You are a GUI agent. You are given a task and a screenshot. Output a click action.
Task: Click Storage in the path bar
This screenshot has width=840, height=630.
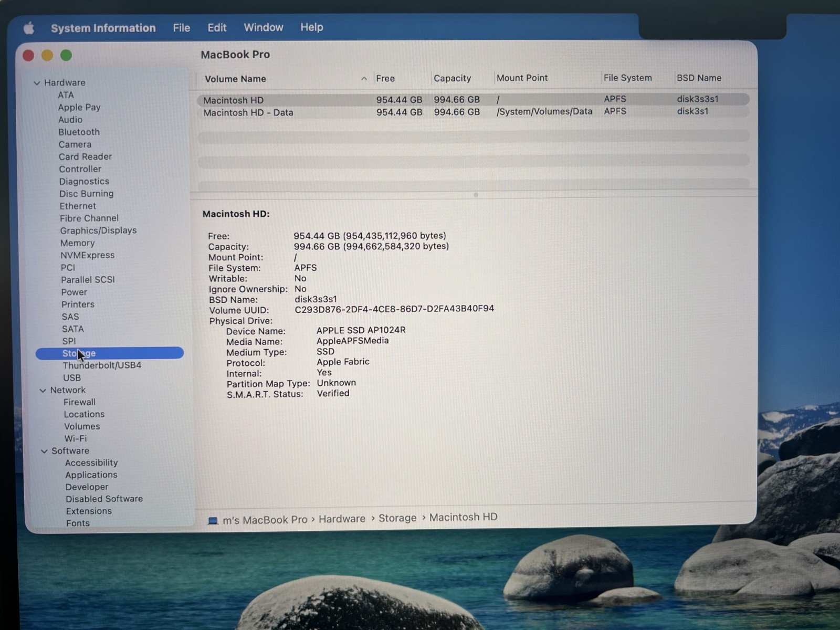[397, 518]
